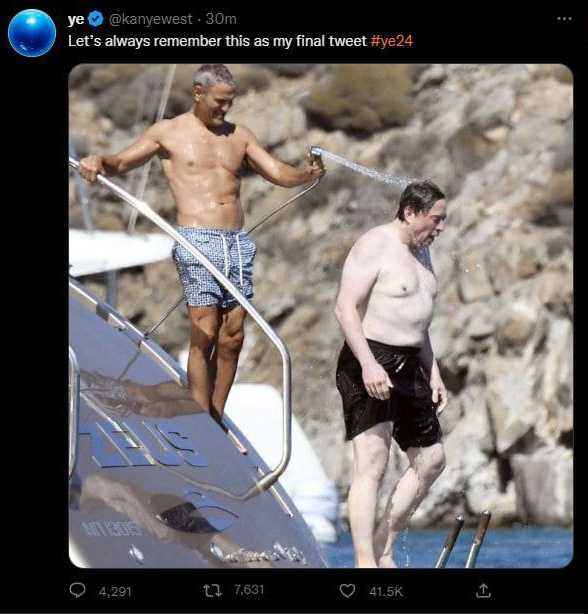This screenshot has height=614, width=588.
Task: Open the more options three-dot menu
Action: click(x=564, y=19)
